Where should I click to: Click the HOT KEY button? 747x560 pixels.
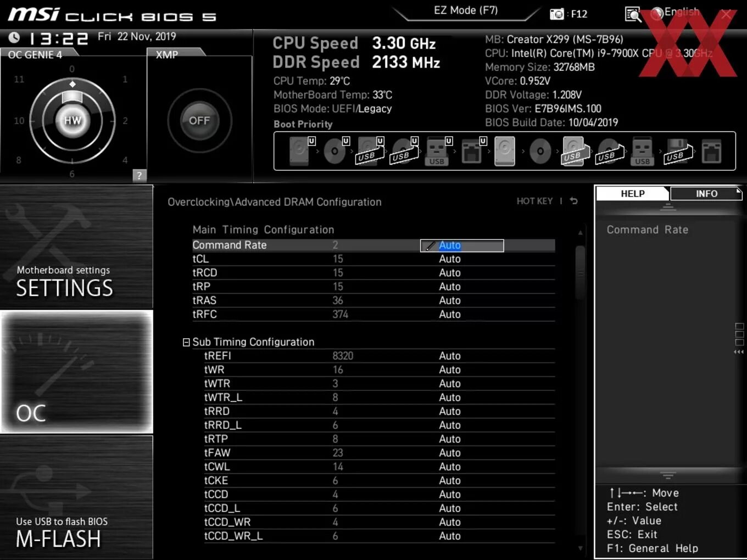(534, 201)
